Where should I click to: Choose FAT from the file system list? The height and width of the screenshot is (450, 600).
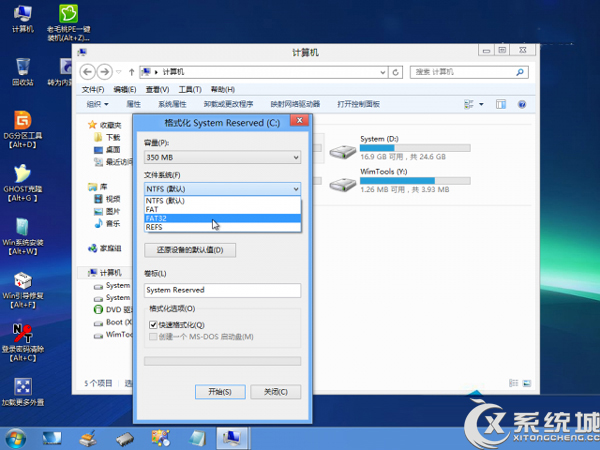[223, 209]
